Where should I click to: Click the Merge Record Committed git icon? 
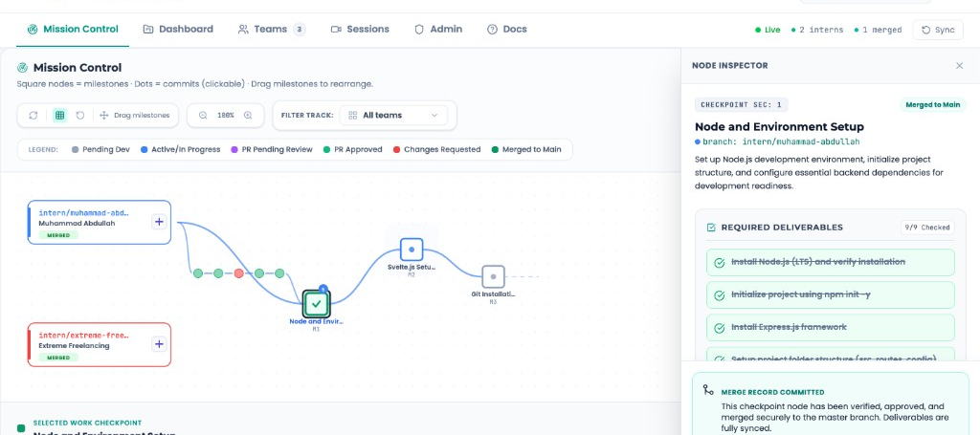point(708,389)
